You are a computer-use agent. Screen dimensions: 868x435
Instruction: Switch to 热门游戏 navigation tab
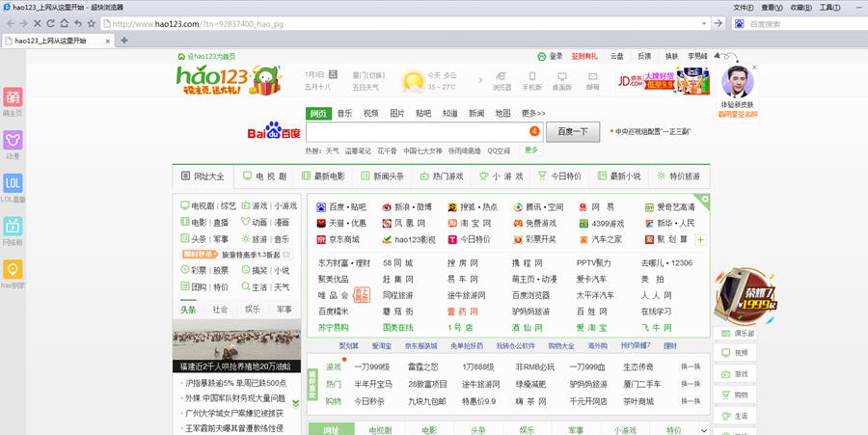pyautogui.click(x=442, y=177)
